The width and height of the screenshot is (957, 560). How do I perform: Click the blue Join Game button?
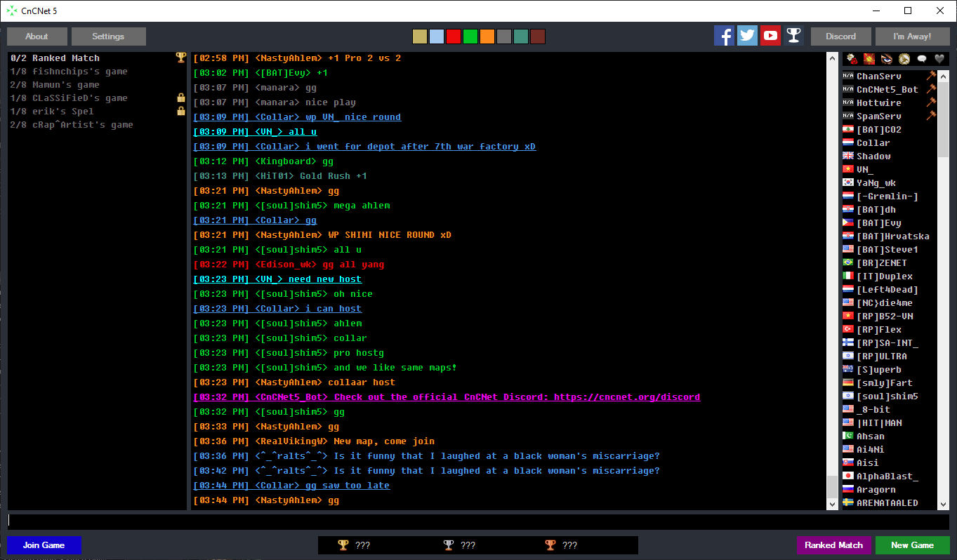[44, 545]
